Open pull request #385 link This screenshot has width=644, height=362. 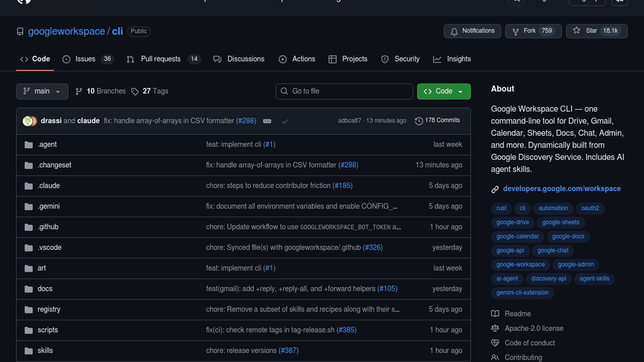point(346,330)
